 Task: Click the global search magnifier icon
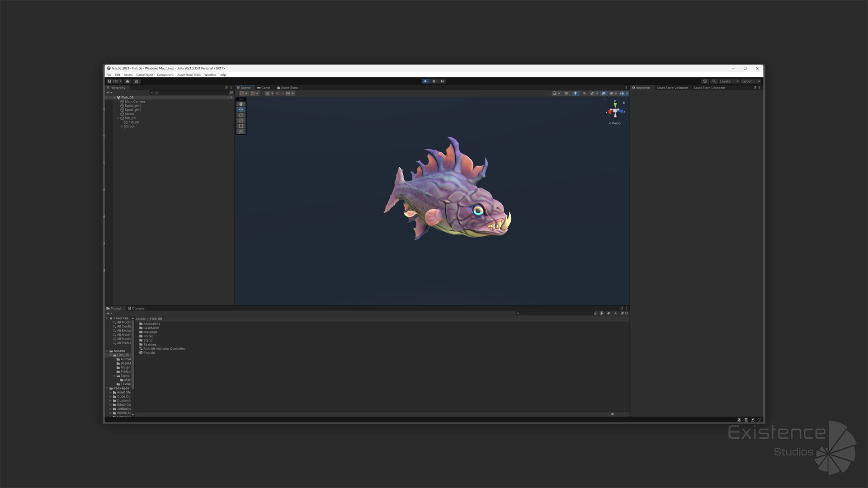pos(714,81)
